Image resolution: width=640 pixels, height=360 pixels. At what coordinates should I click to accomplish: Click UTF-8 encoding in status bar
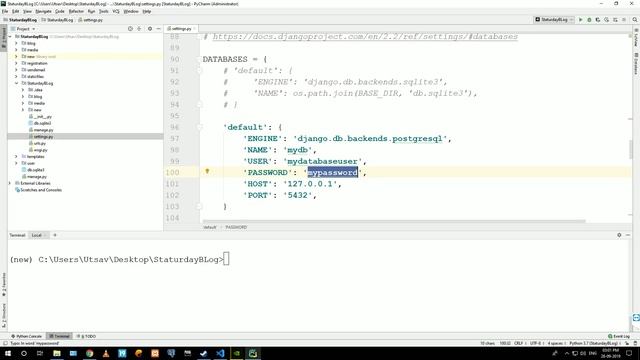[535, 343]
